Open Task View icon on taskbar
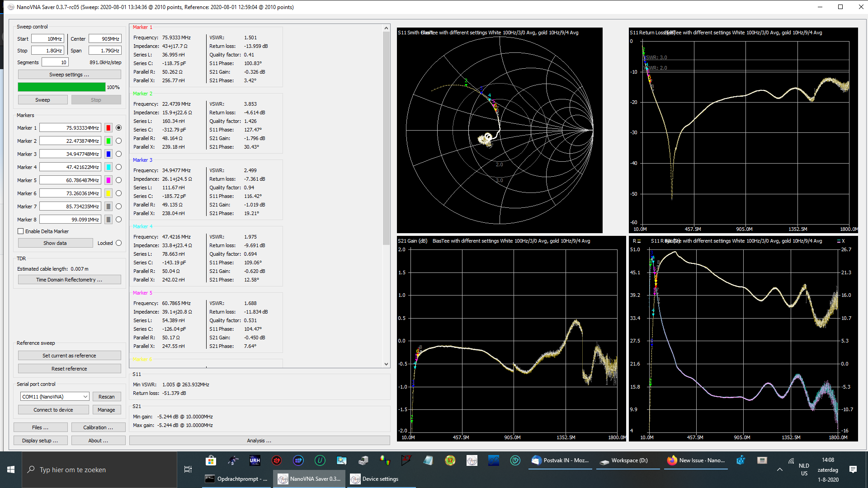868x488 pixels. coord(188,469)
